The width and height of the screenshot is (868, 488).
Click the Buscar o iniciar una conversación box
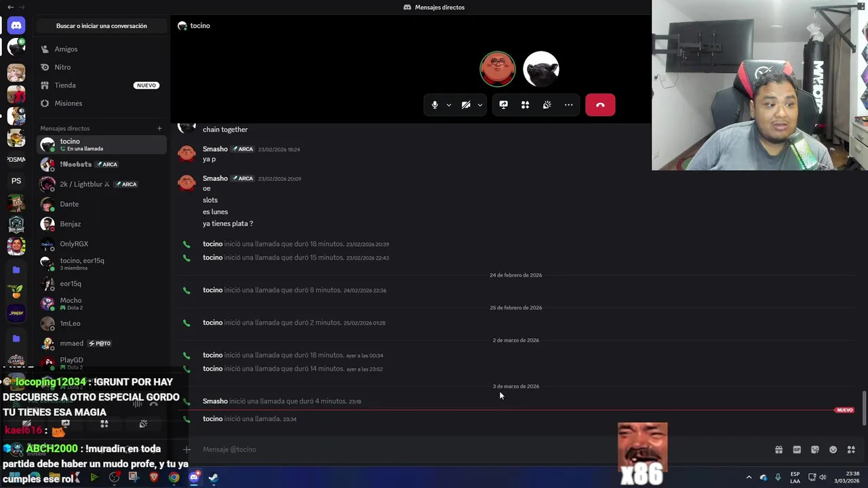pyautogui.click(x=102, y=26)
